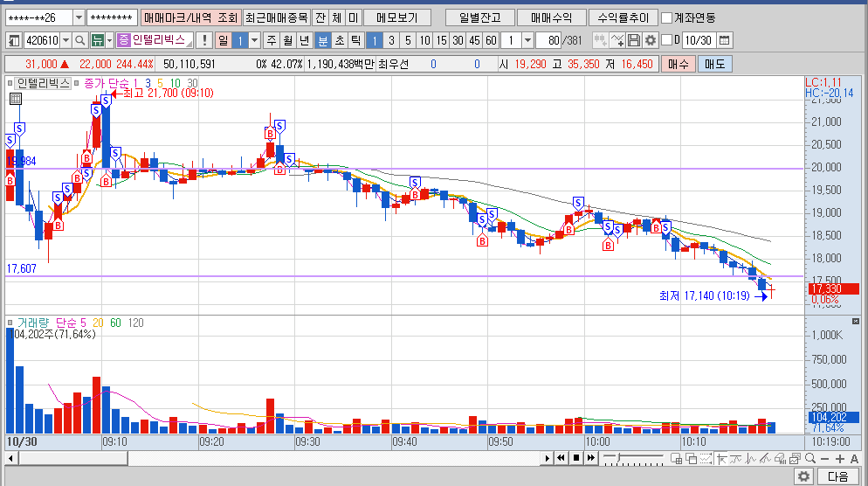Viewport: 868px width, 486px height.
Task: Click 매매마크/내역 조회 button
Action: point(190,17)
